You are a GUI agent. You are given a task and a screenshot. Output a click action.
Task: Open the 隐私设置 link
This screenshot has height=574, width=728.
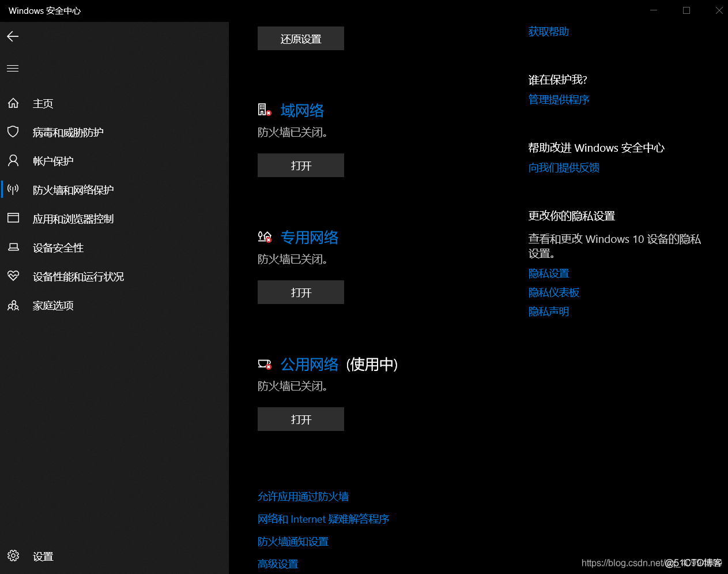point(549,273)
